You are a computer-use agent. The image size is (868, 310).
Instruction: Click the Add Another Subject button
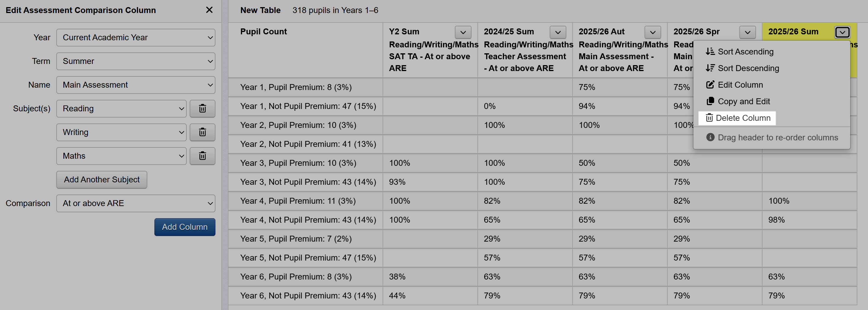pyautogui.click(x=101, y=180)
